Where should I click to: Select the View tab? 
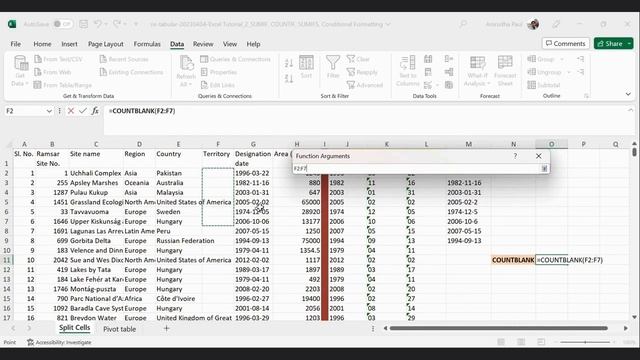[x=229, y=44]
